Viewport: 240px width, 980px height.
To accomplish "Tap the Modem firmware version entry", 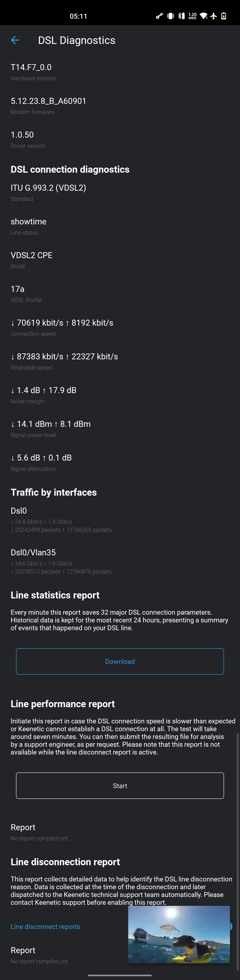I will (120, 106).
